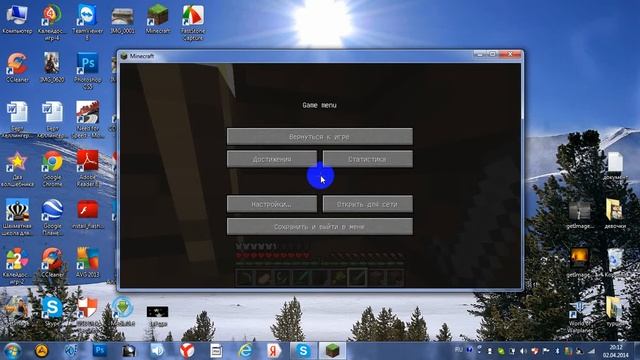The width and height of the screenshot is (640, 360).
Task: Select the install_flash installer icon
Action: (87, 214)
